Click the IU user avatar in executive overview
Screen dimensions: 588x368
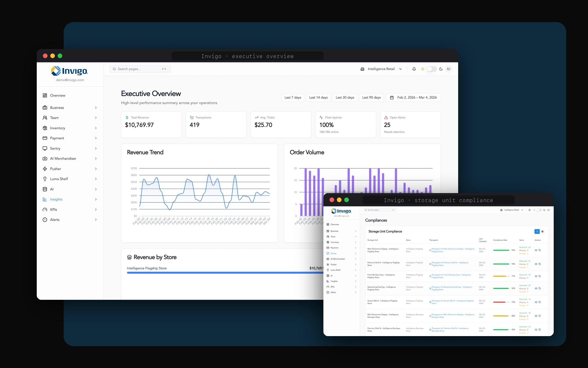coord(449,69)
